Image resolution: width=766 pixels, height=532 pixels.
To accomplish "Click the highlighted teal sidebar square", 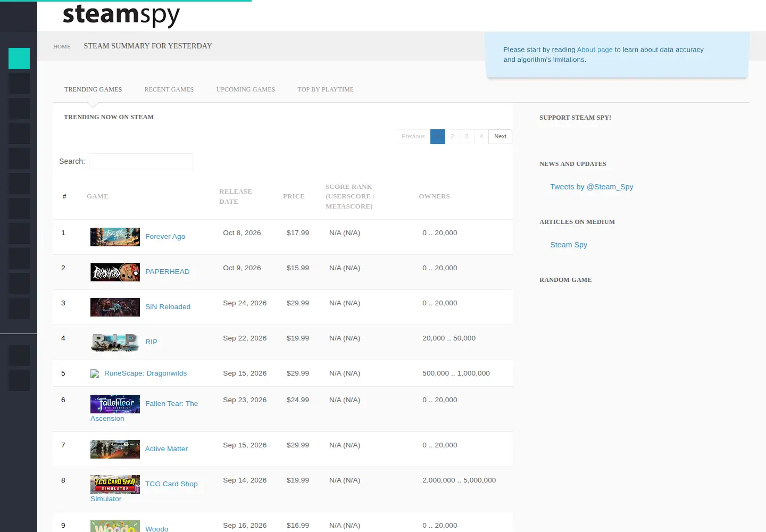I will [x=19, y=59].
